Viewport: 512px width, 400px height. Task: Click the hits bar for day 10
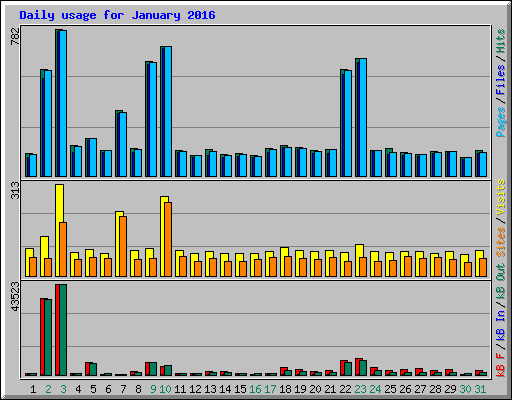[x=162, y=112]
